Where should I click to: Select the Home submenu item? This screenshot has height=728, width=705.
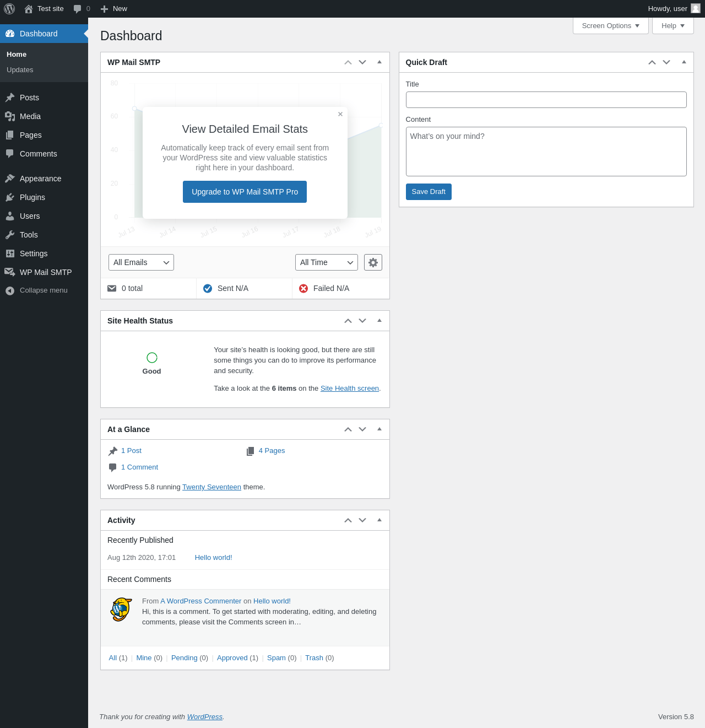17,55
